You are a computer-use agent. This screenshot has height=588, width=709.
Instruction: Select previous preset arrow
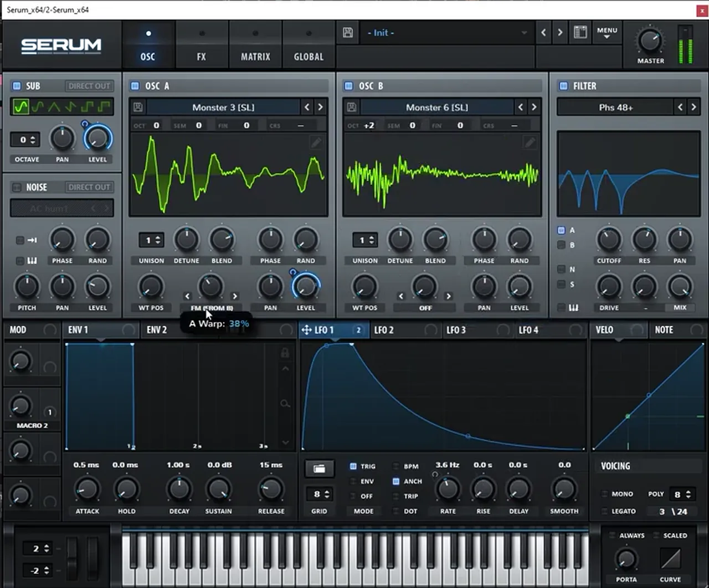pyautogui.click(x=543, y=33)
